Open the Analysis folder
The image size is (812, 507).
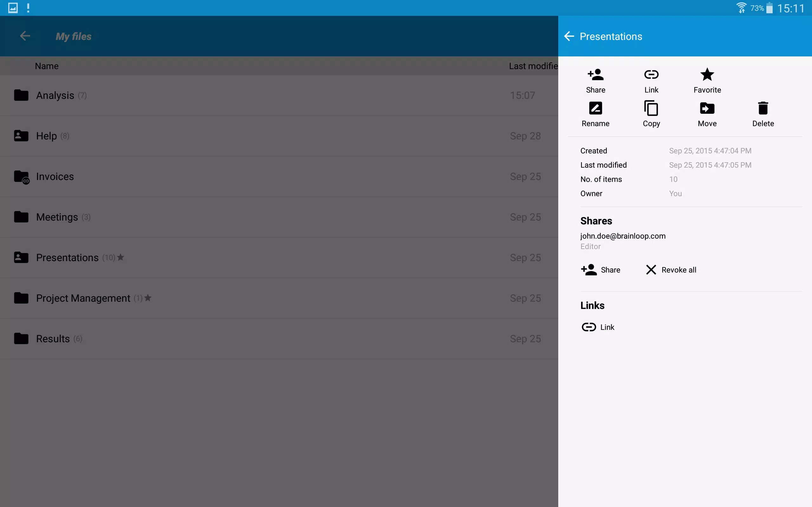click(x=279, y=96)
